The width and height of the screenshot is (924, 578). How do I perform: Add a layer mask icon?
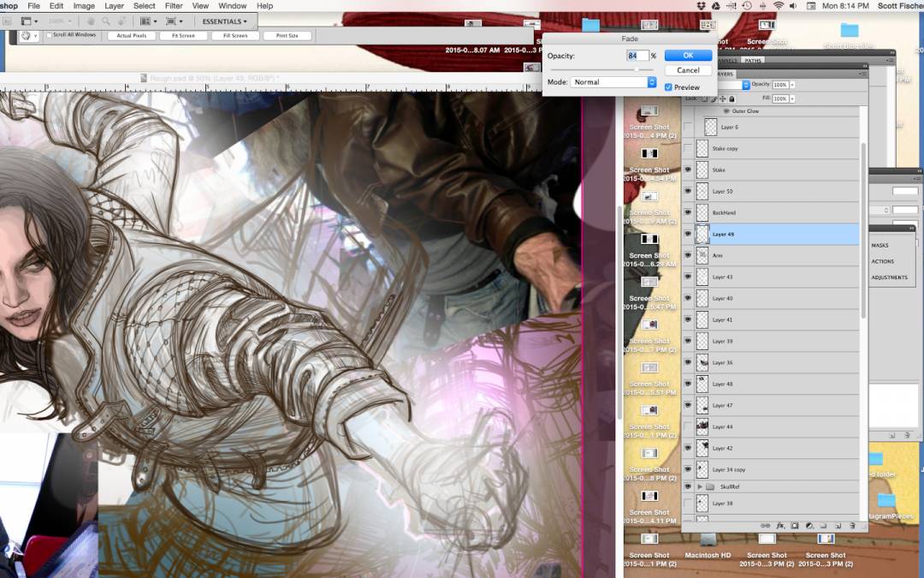pyautogui.click(x=794, y=525)
